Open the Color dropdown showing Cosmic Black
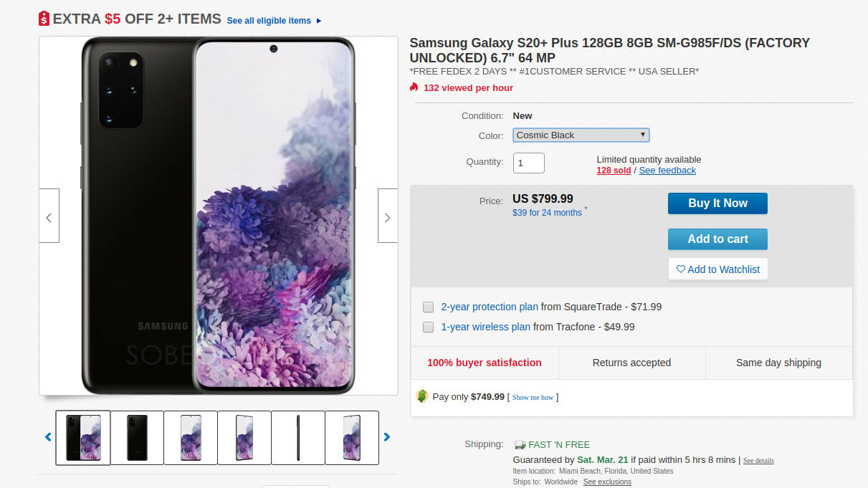 [581, 135]
